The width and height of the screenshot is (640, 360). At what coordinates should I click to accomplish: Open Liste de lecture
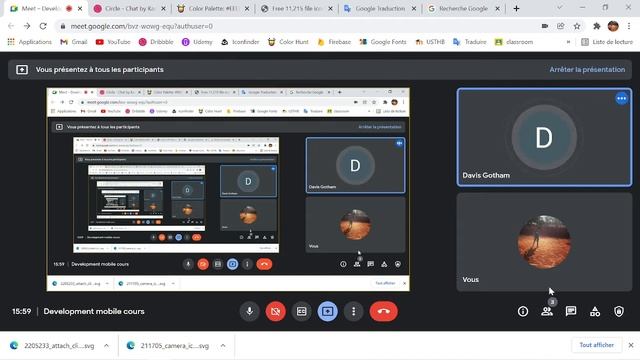pyautogui.click(x=607, y=42)
